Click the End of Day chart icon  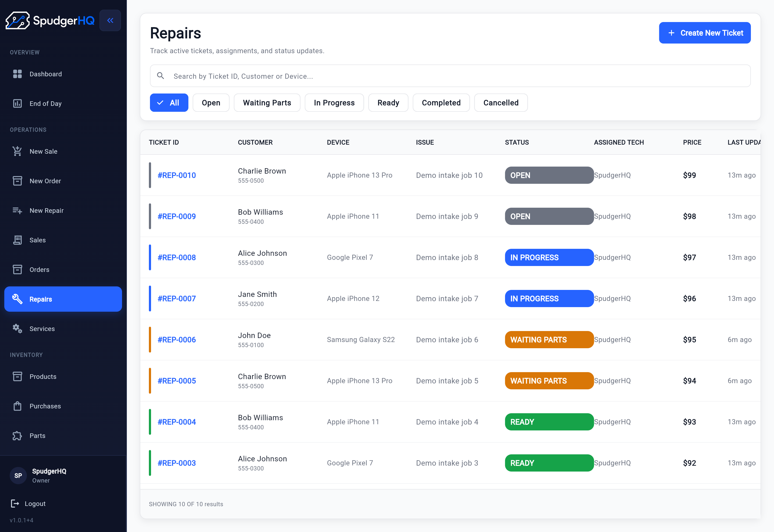point(17,104)
